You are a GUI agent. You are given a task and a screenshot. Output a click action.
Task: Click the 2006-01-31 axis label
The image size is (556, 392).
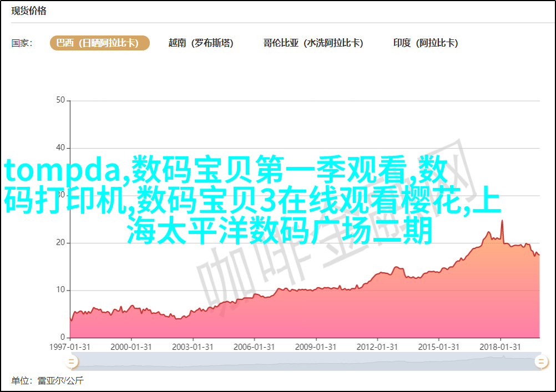click(254, 347)
